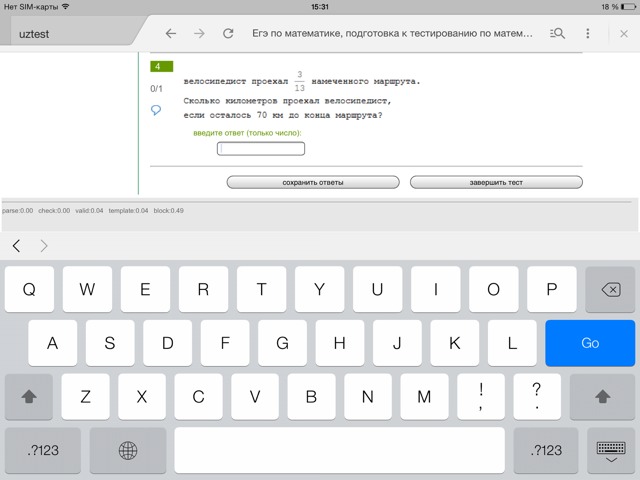Viewport: 640px width, 480px height.
Task: Tap the answer input field
Action: pos(261,149)
